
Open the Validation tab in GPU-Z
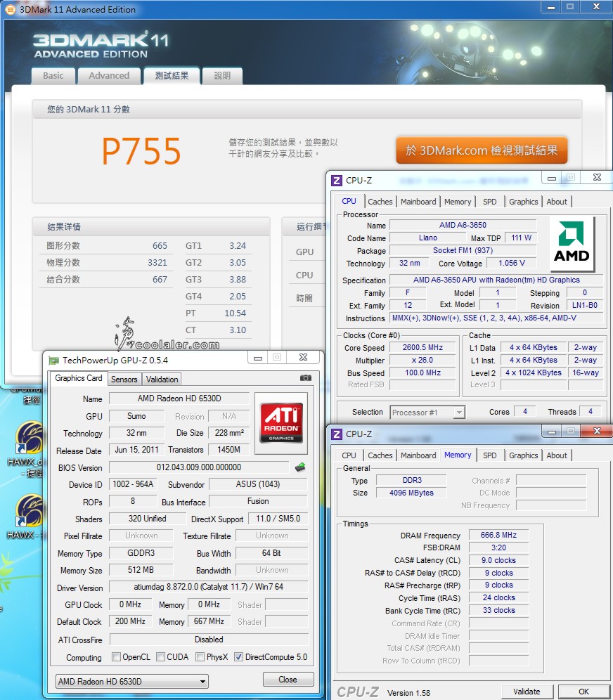point(162,379)
